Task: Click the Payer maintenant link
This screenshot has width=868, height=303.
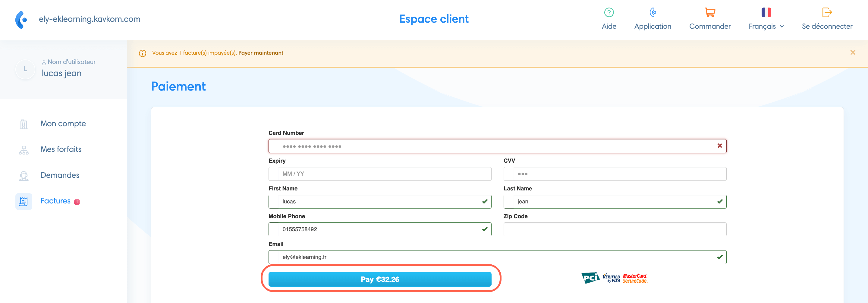Action: pos(260,53)
